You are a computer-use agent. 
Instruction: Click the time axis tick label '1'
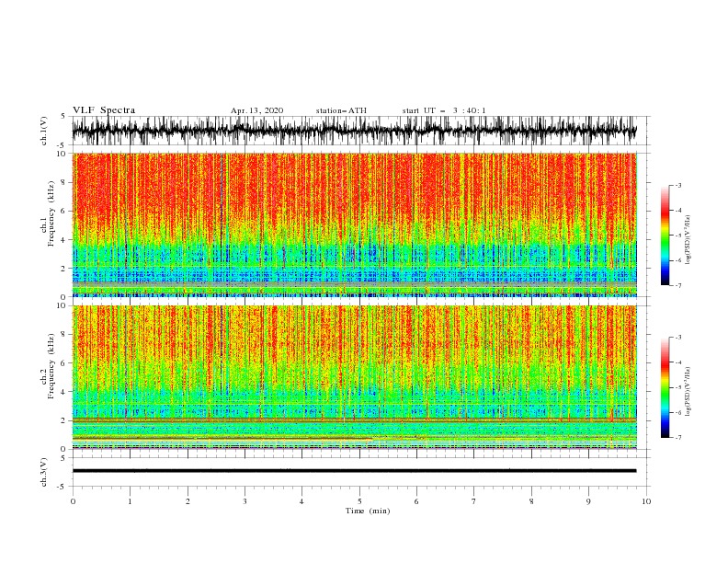(130, 501)
